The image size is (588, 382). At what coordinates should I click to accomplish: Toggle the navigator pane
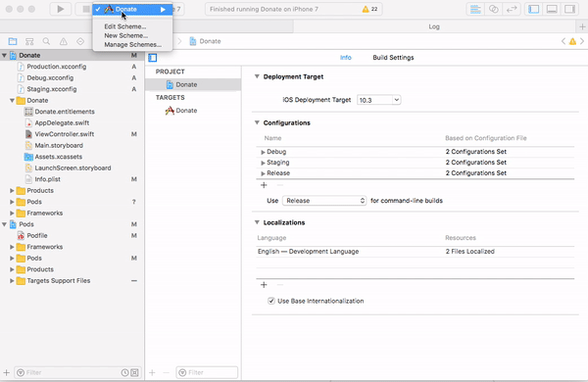click(534, 9)
